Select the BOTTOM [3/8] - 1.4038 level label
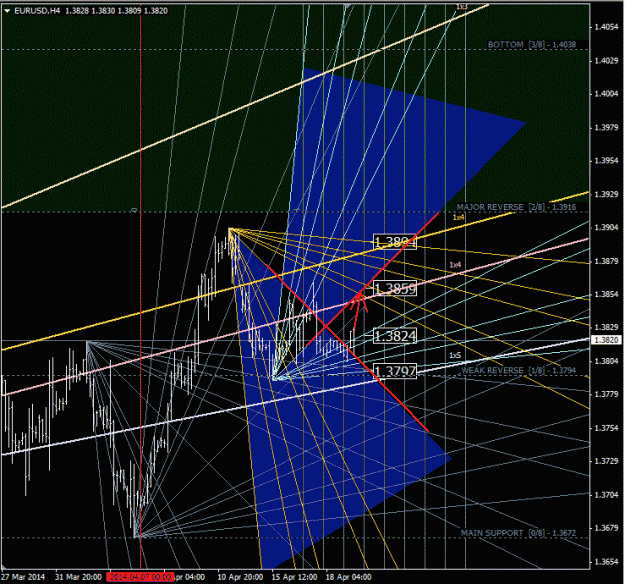 tap(532, 45)
